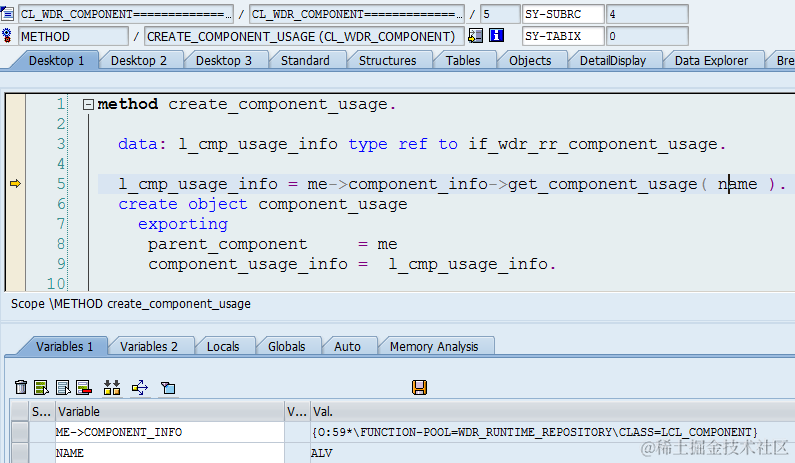Viewport: 795px width, 463px height.
Task: Open the Standard tab
Action: tap(305, 61)
